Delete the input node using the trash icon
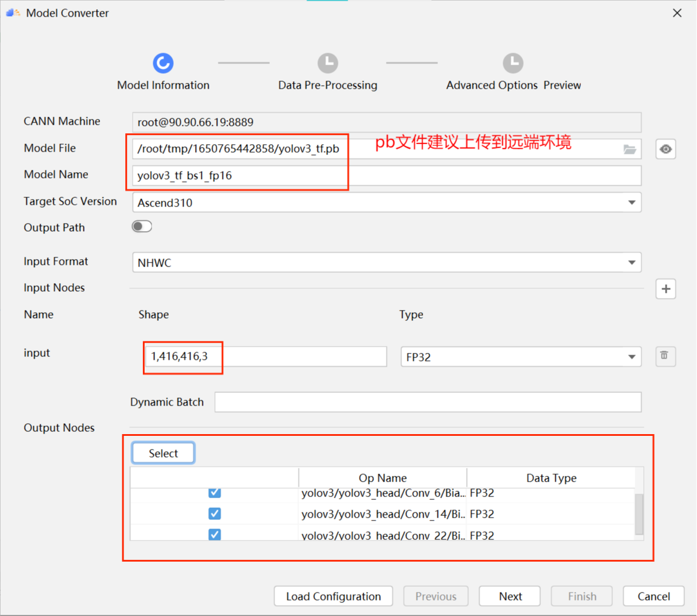 pyautogui.click(x=665, y=356)
